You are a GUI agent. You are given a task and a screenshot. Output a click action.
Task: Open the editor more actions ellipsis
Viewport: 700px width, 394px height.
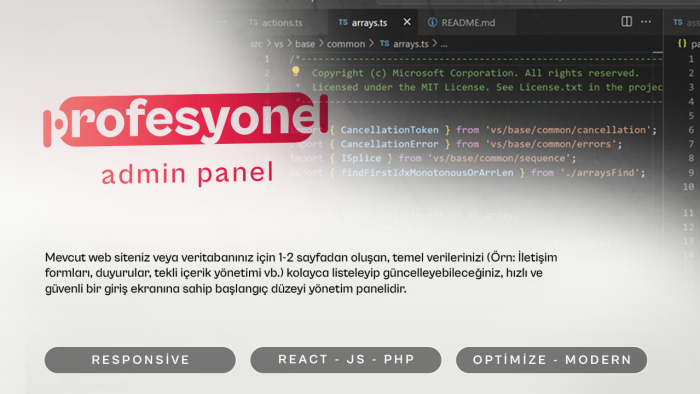646,21
